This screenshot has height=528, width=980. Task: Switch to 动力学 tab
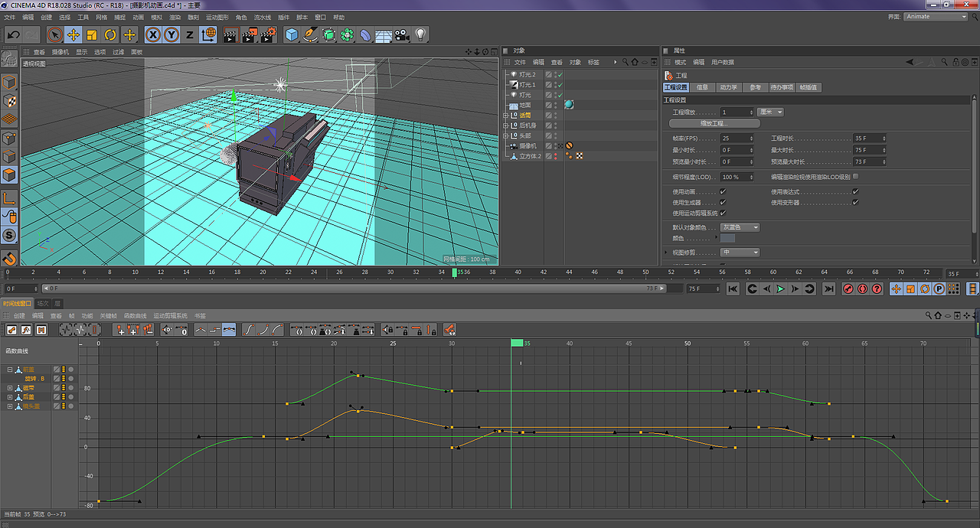(727, 87)
